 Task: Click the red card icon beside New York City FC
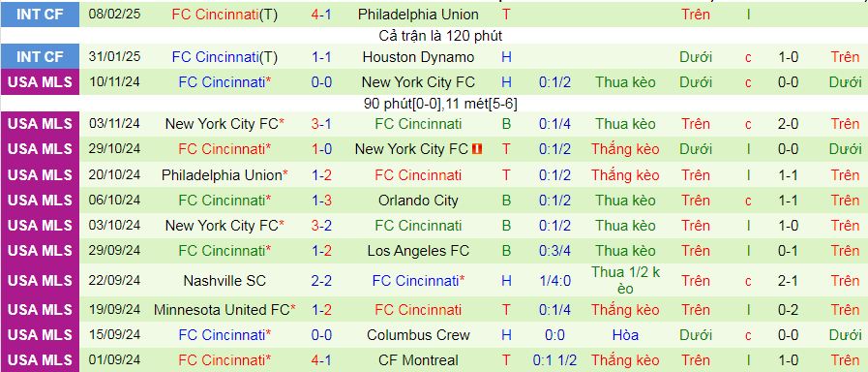pos(478,149)
